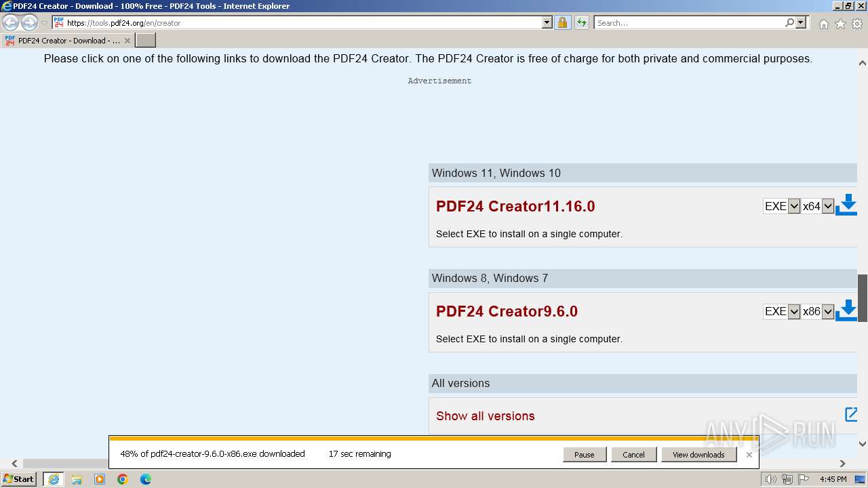Screen dimensions: 868x488
Task: Launch Chrome from taskbar
Action: coord(123,479)
